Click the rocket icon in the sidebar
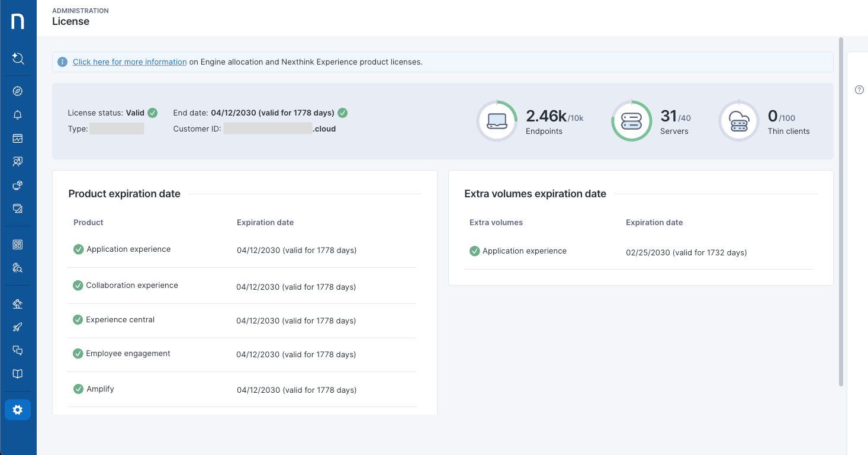 click(x=18, y=327)
